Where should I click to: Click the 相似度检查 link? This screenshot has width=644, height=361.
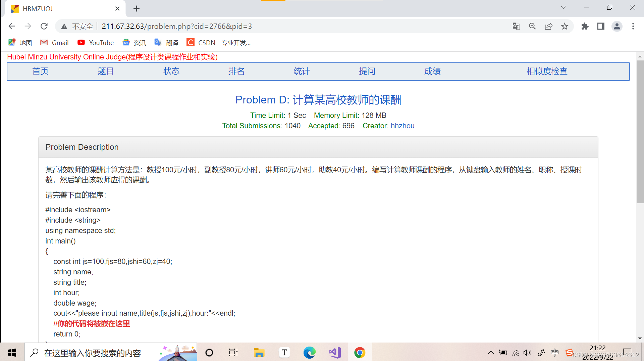tap(547, 71)
